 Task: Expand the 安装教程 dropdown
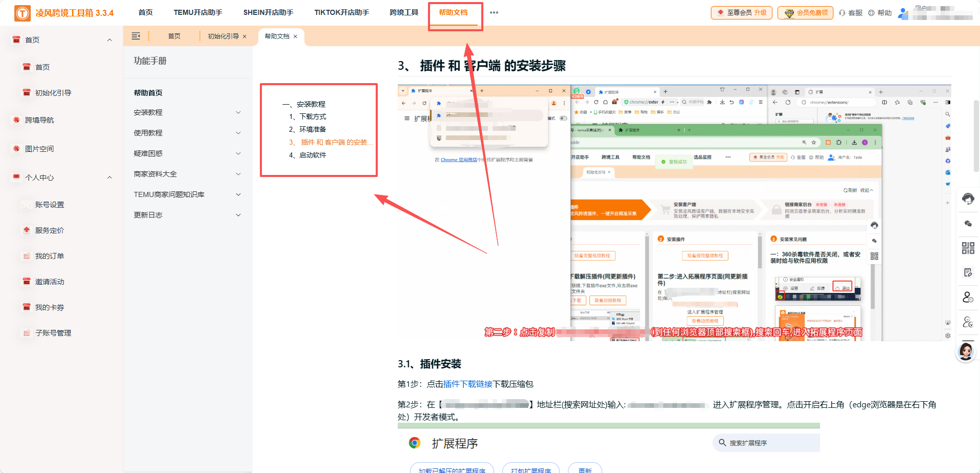pyautogui.click(x=238, y=112)
